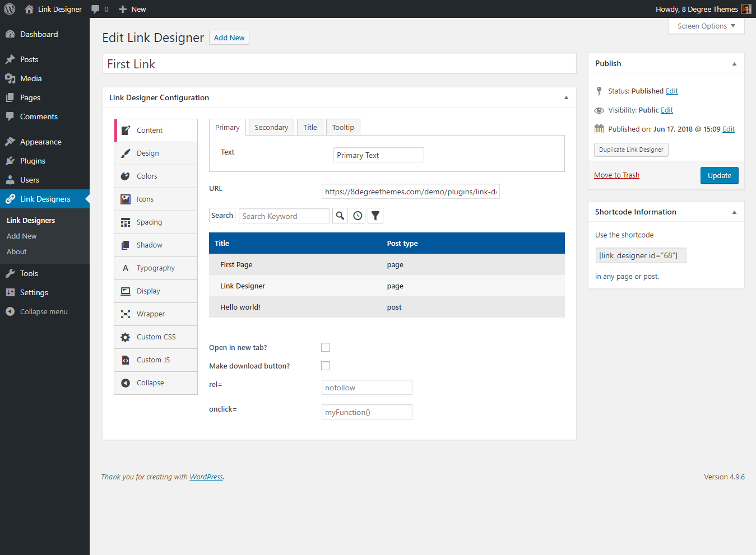
Task: Click the Search button
Action: (222, 216)
